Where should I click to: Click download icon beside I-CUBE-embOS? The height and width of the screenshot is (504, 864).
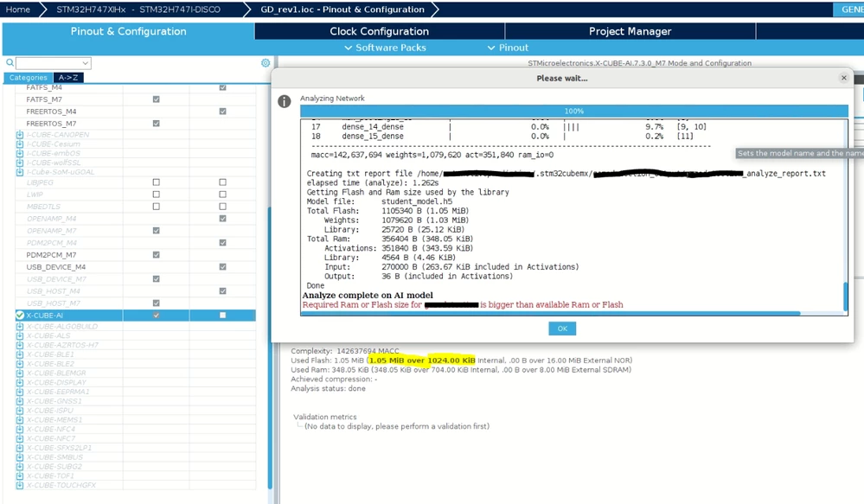(20, 154)
